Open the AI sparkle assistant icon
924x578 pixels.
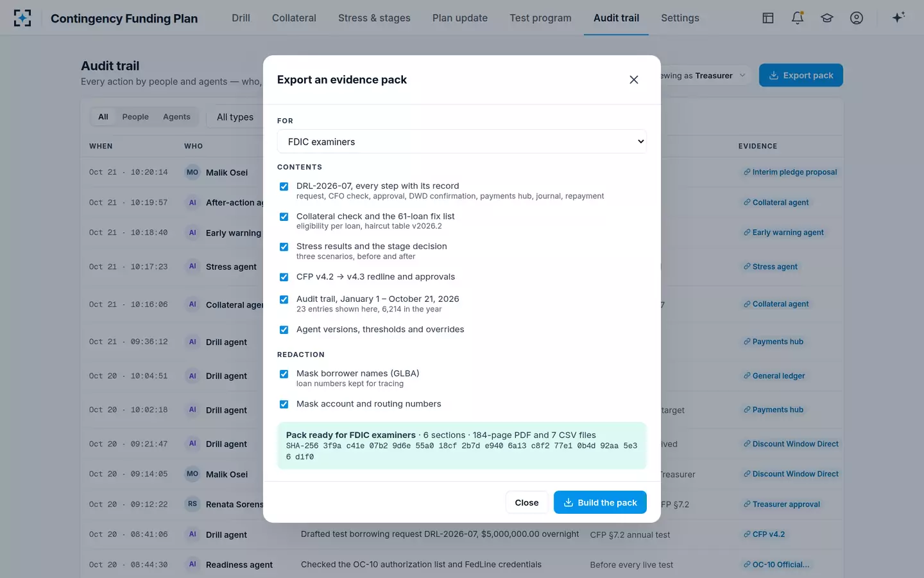(x=898, y=17)
